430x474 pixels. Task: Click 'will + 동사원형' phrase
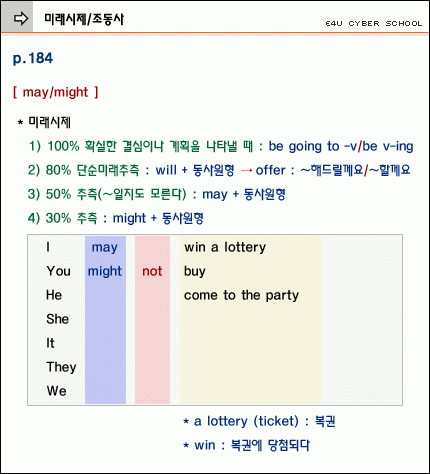tap(195, 170)
